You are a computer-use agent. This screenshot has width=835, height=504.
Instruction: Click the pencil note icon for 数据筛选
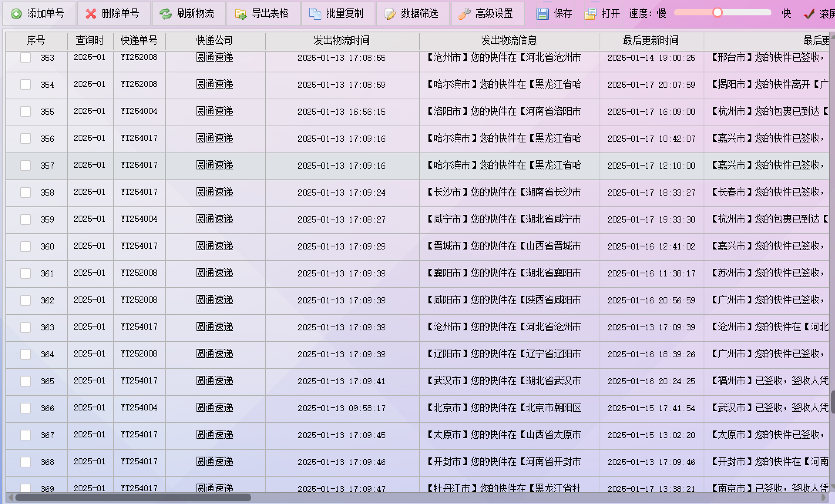[x=390, y=14]
